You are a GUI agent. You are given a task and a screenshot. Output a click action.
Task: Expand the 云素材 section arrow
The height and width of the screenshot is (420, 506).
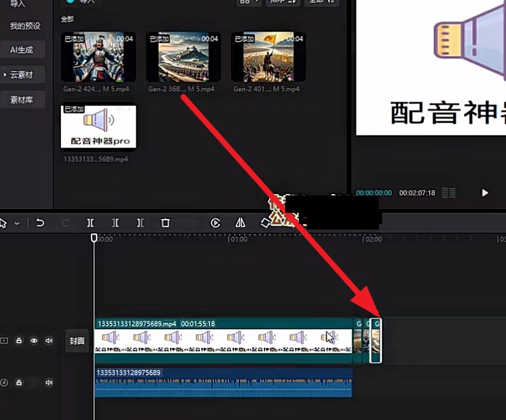pyautogui.click(x=5, y=75)
